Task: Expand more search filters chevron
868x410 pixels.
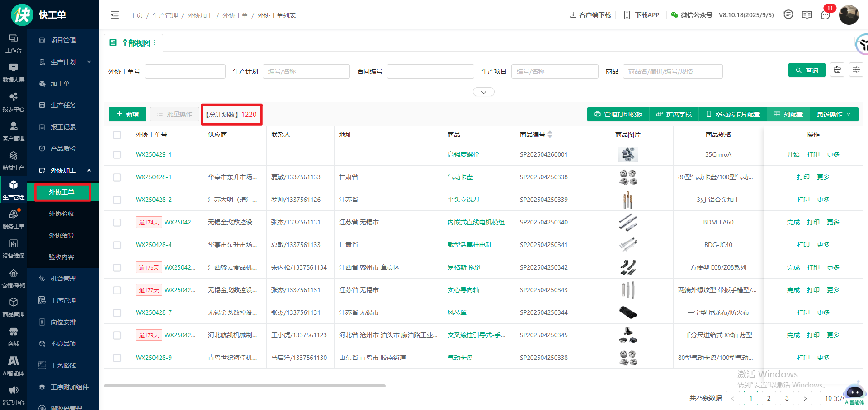Action: click(483, 92)
